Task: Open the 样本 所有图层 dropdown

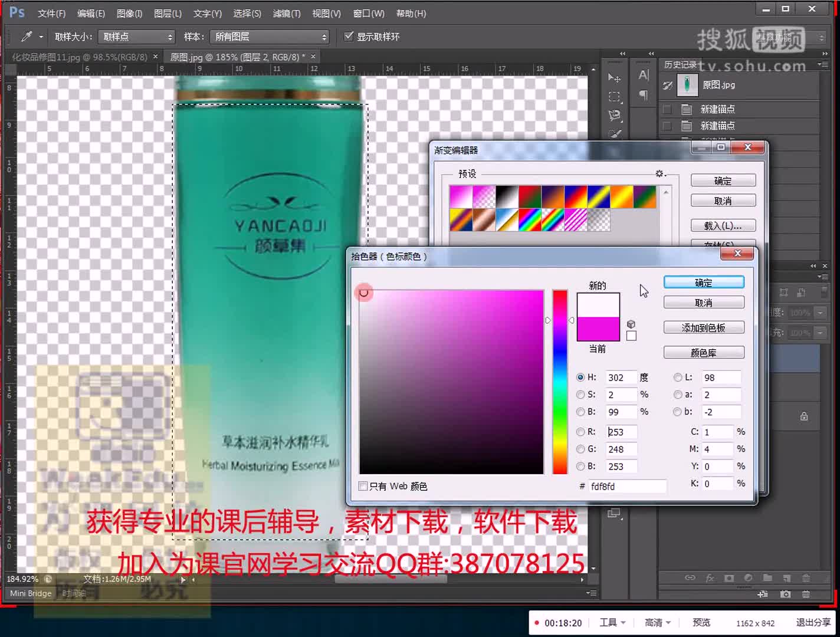Action: tap(270, 37)
